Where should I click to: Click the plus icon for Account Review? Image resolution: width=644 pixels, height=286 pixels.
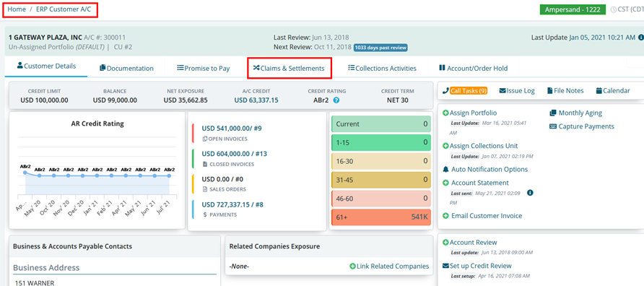pos(445,243)
